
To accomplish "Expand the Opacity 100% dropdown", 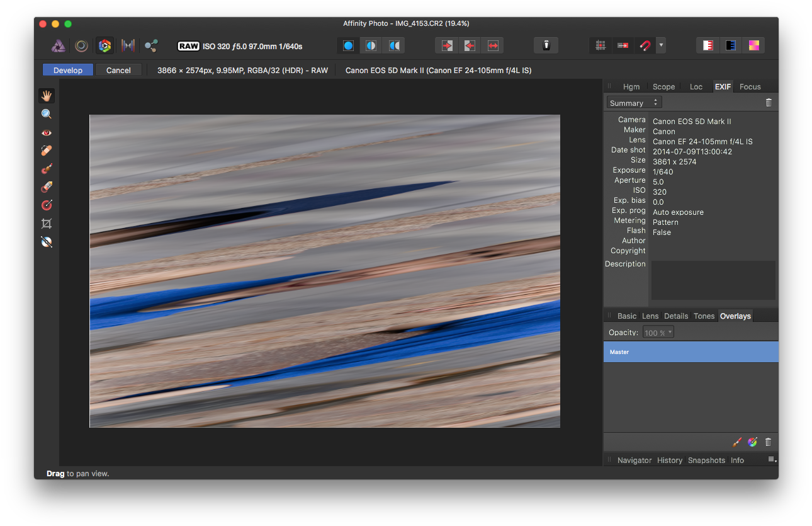I will click(x=658, y=333).
